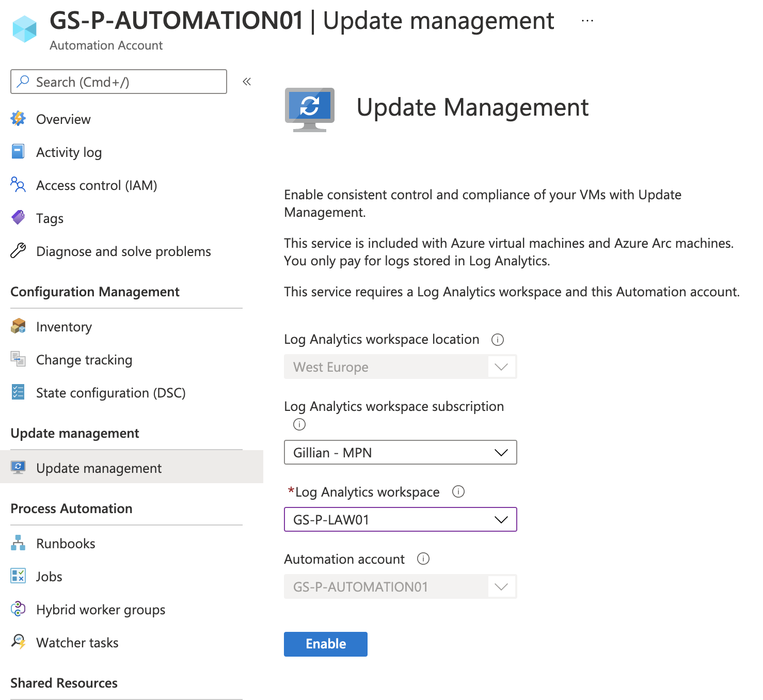Collapse the sidebar with the chevron

246,82
